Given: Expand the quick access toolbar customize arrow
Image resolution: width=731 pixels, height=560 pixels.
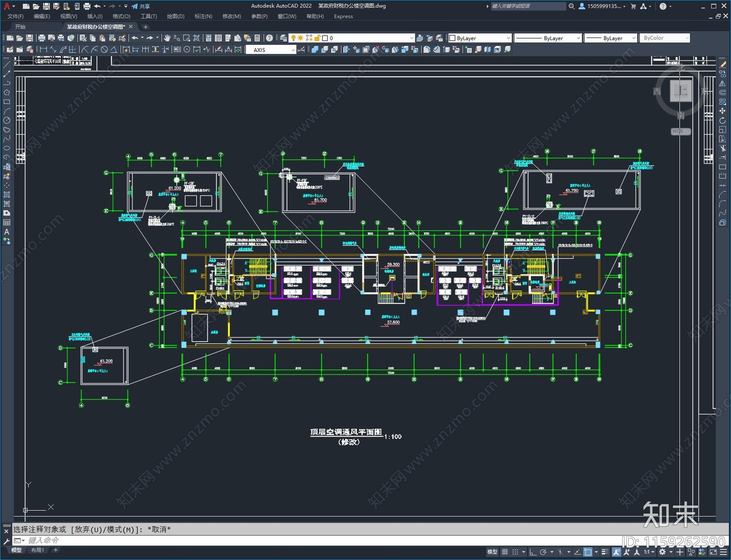Looking at the screenshot, I should (x=126, y=6).
